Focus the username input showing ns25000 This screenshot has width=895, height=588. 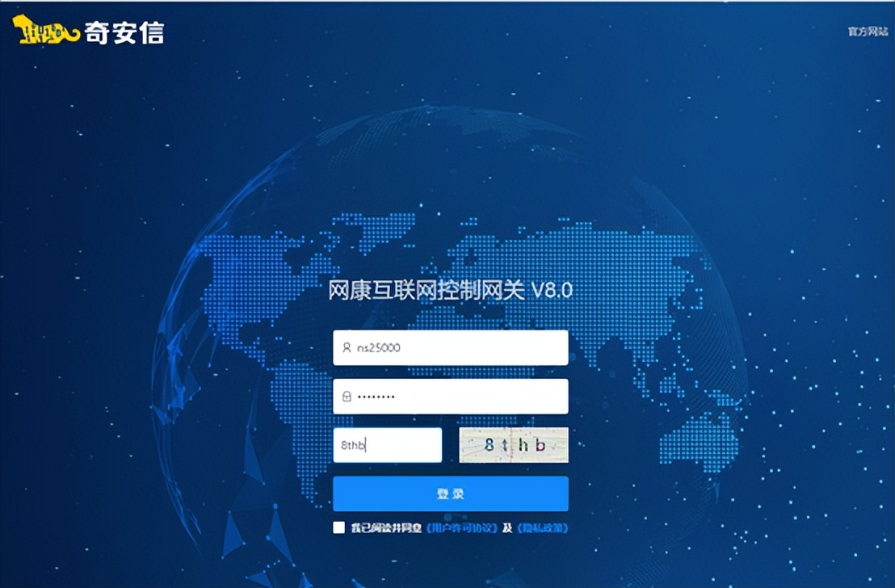[450, 346]
